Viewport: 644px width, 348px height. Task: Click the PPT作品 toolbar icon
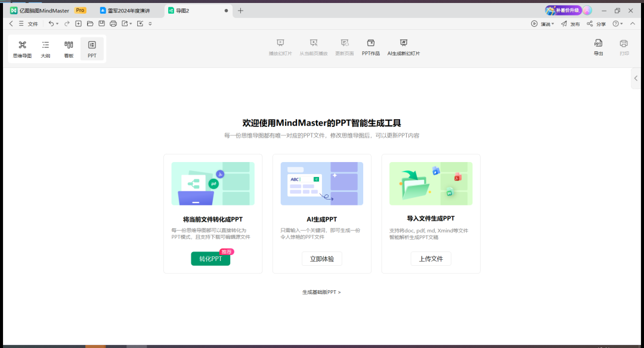370,46
